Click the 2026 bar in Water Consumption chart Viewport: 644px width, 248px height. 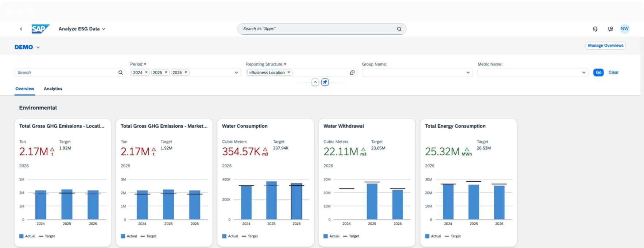click(x=296, y=201)
